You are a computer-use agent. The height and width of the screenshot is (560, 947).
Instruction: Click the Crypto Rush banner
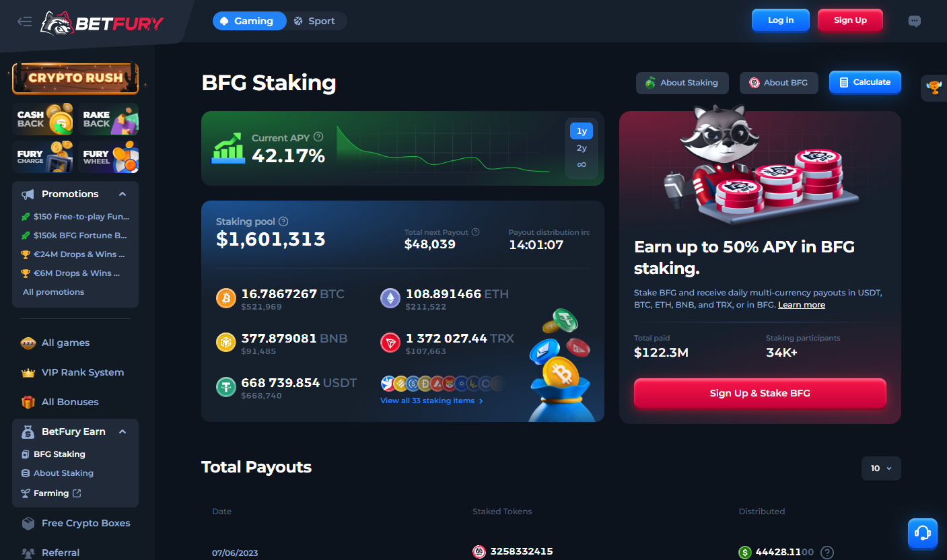75,78
